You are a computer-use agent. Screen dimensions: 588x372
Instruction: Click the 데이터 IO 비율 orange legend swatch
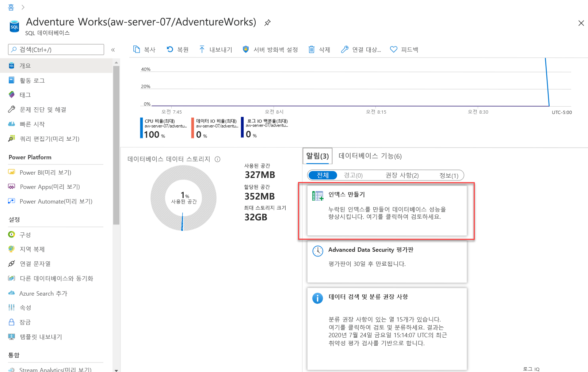click(192, 128)
